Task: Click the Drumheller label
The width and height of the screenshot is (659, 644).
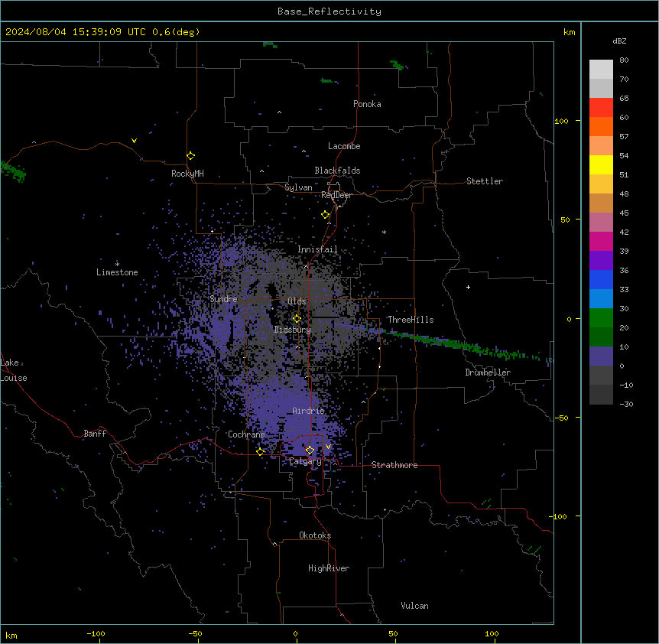Action: pyautogui.click(x=488, y=372)
